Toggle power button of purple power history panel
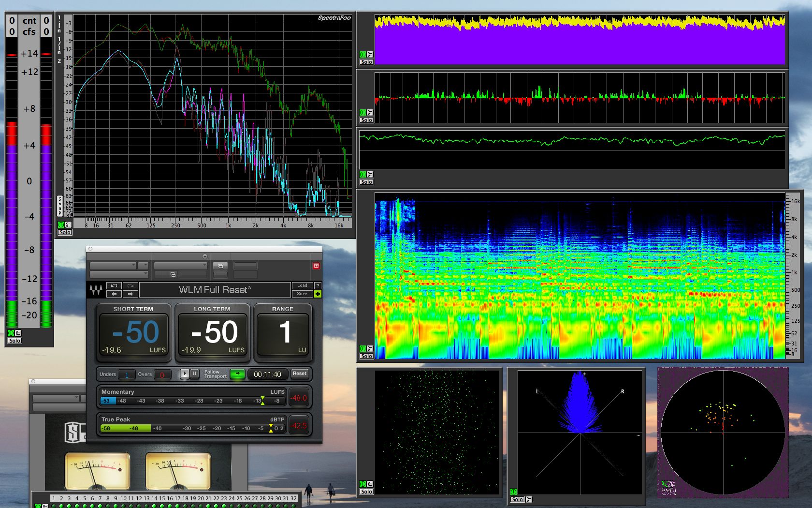This screenshot has width=812, height=508. click(362, 54)
